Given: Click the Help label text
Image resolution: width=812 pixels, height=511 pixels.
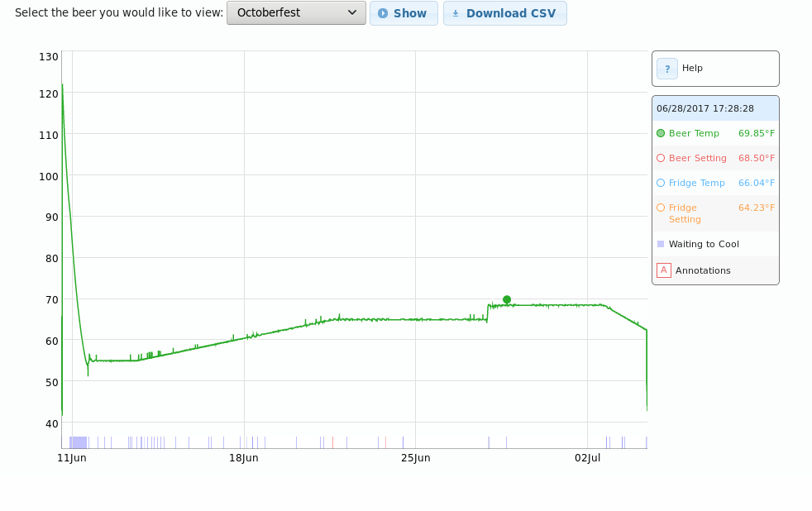Looking at the screenshot, I should (x=692, y=69).
